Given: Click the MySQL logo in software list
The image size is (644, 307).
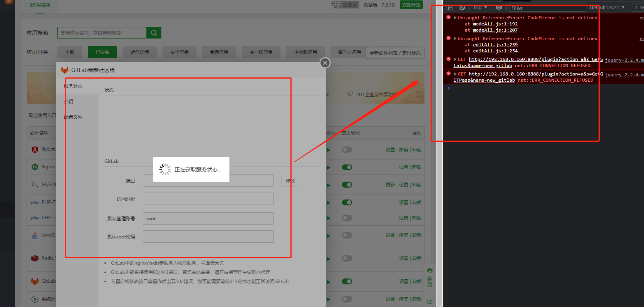Looking at the screenshot, I should (x=35, y=185).
